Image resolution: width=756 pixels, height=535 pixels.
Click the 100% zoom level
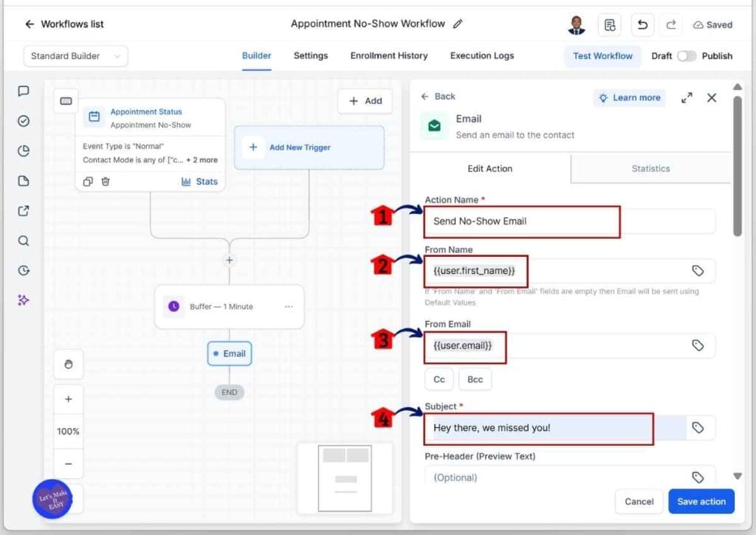[x=69, y=432]
